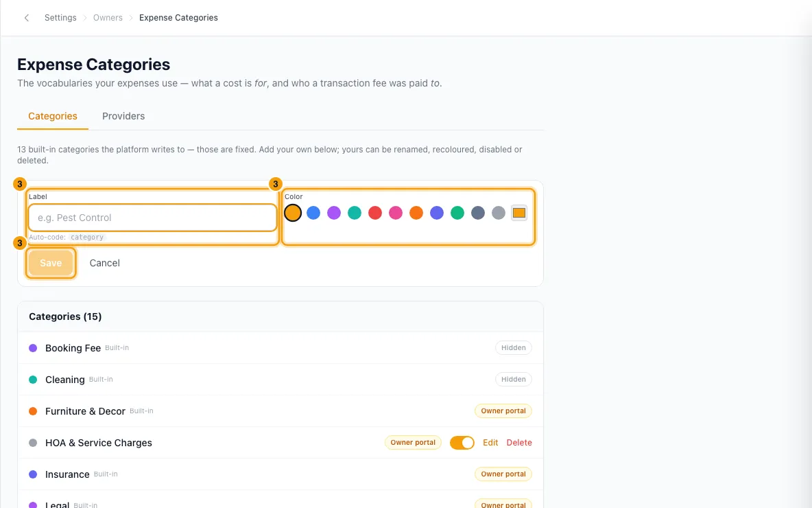This screenshot has height=508, width=812.
Task: Click the Cleaning category row
Action: coord(280,380)
